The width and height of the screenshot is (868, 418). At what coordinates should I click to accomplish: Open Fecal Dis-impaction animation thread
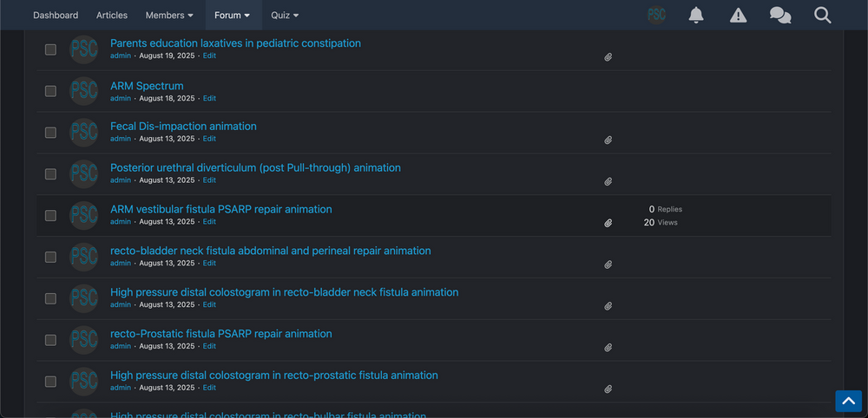coord(183,126)
